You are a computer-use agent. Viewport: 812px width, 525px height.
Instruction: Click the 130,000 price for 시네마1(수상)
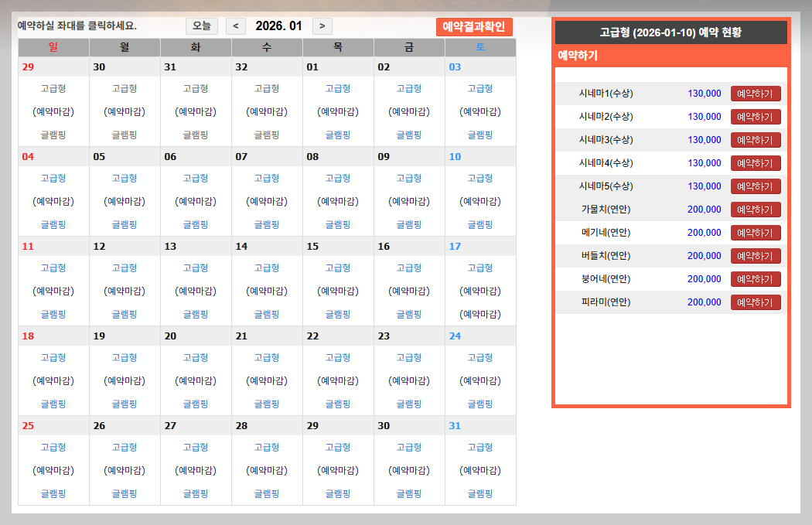coord(705,94)
